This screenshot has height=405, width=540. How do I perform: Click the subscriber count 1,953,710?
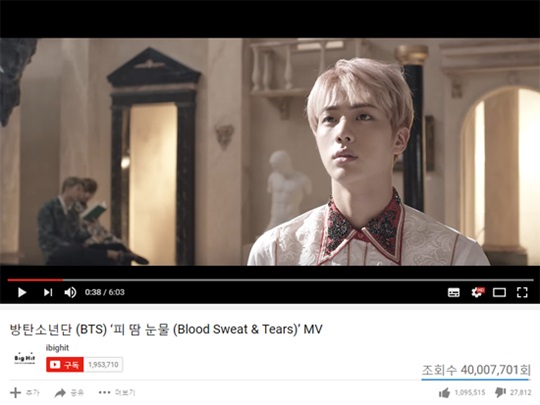[103, 365]
